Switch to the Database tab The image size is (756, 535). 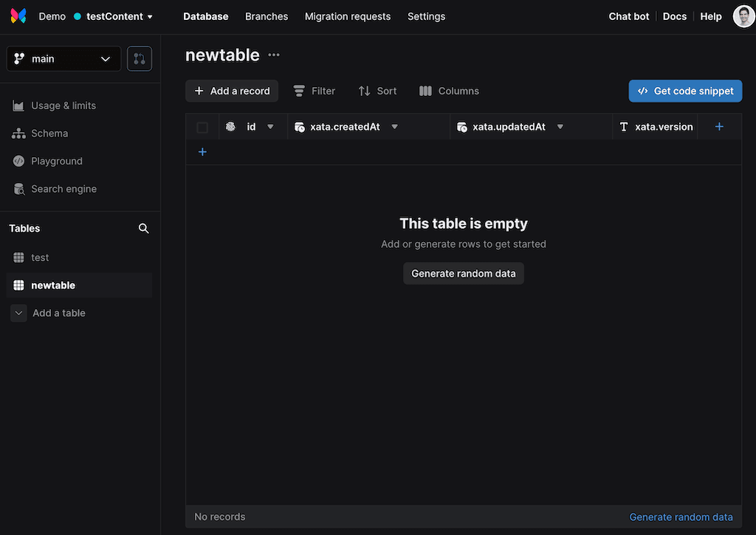[206, 16]
